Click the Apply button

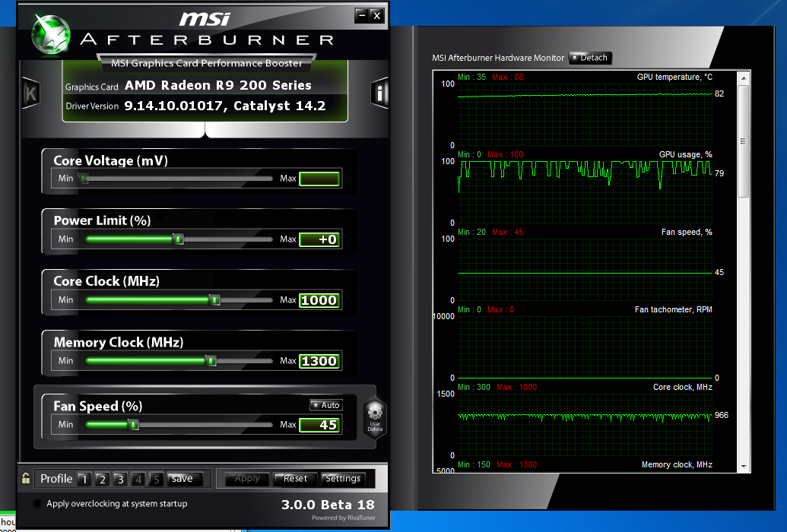[247, 479]
